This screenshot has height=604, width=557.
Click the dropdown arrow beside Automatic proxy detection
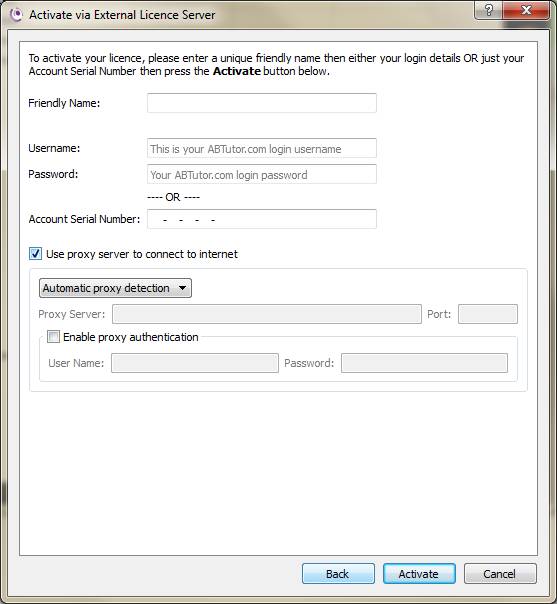coord(183,288)
